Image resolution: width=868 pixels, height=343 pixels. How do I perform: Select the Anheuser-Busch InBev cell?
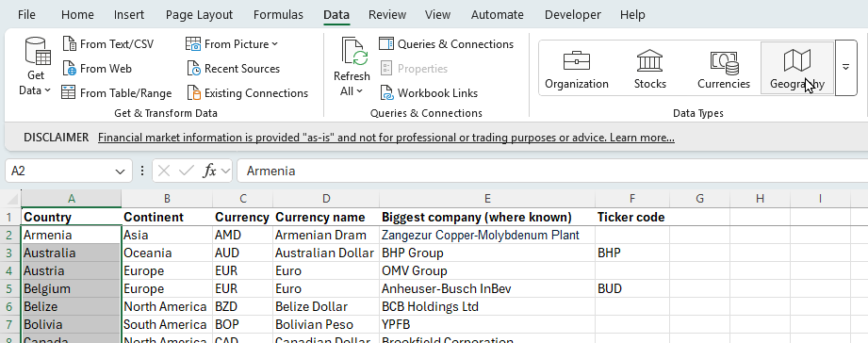[487, 288]
